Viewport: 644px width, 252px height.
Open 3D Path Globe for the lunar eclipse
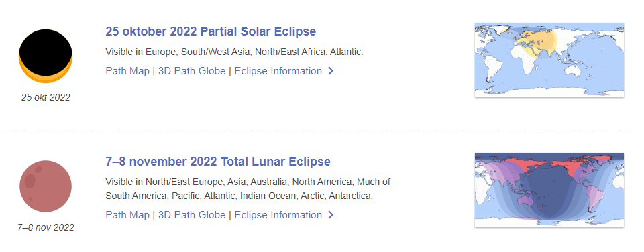click(192, 215)
